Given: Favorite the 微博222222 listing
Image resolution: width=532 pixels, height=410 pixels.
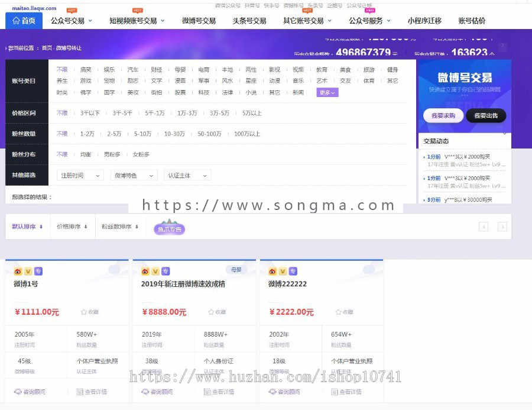Looking at the screenshot, I should coord(345,312).
